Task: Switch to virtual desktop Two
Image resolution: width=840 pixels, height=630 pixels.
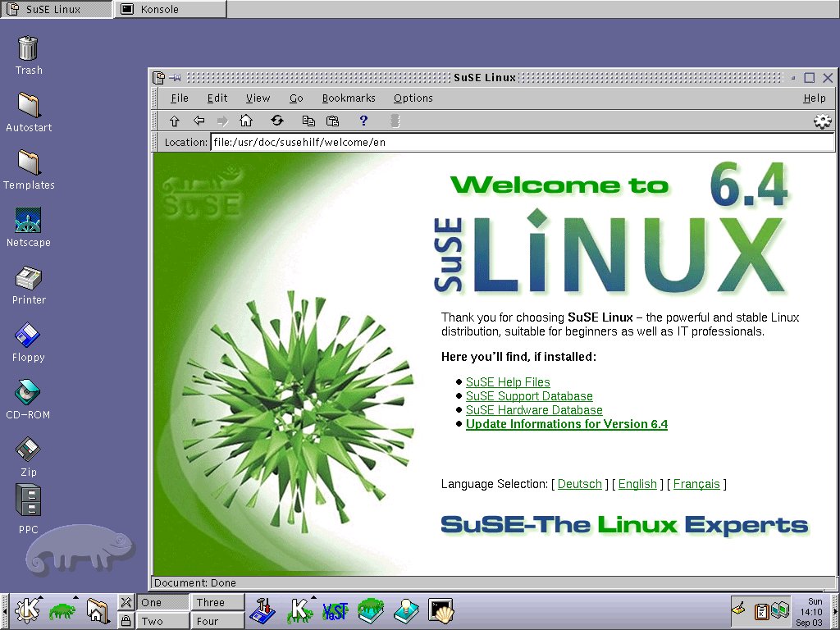Action: pyautogui.click(x=163, y=620)
